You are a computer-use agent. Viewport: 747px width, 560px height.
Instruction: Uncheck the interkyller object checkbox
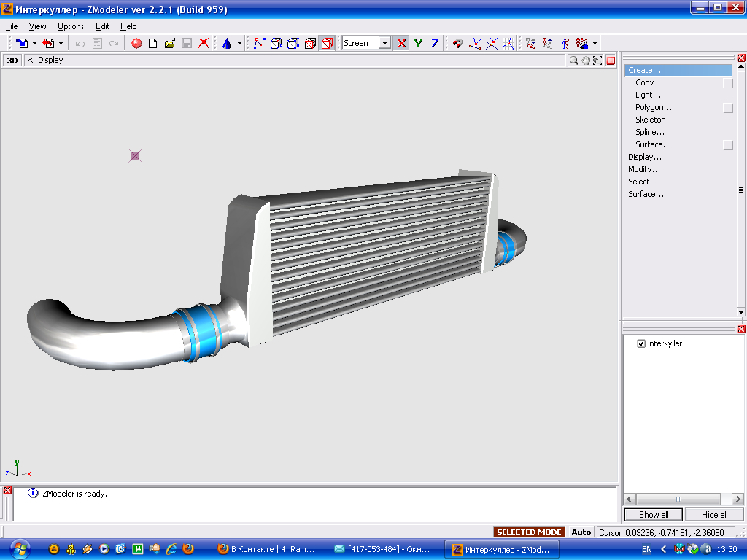coord(641,343)
